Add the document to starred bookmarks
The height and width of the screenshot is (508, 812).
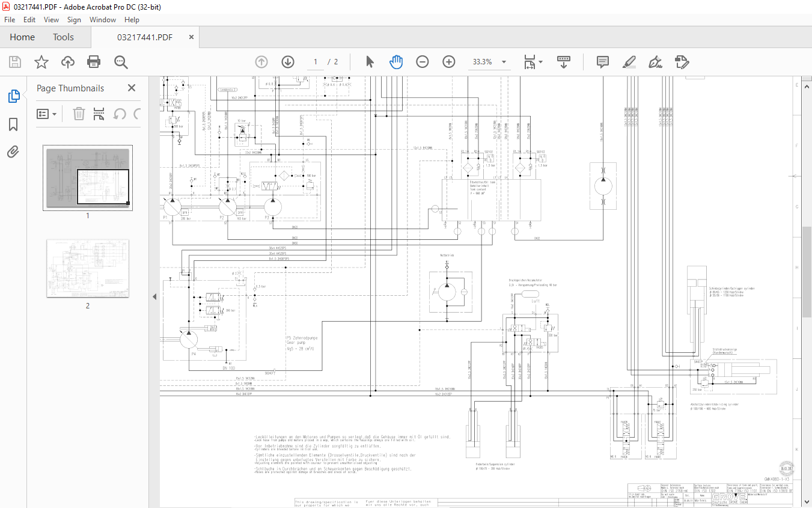pos(41,62)
